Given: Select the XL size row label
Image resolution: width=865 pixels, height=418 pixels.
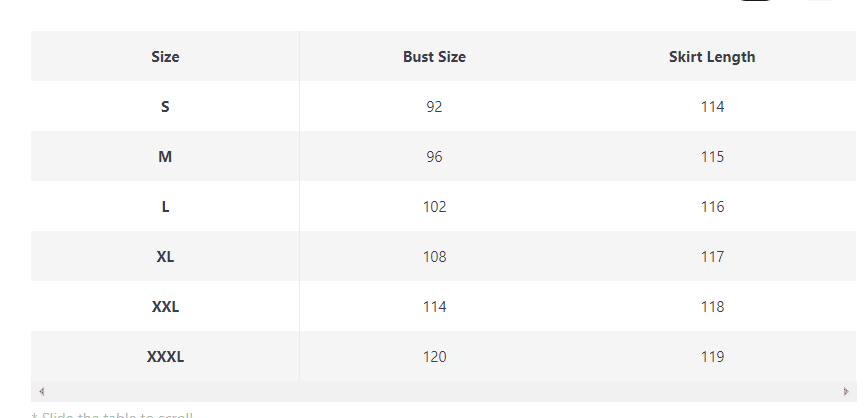Looking at the screenshot, I should [165, 257].
